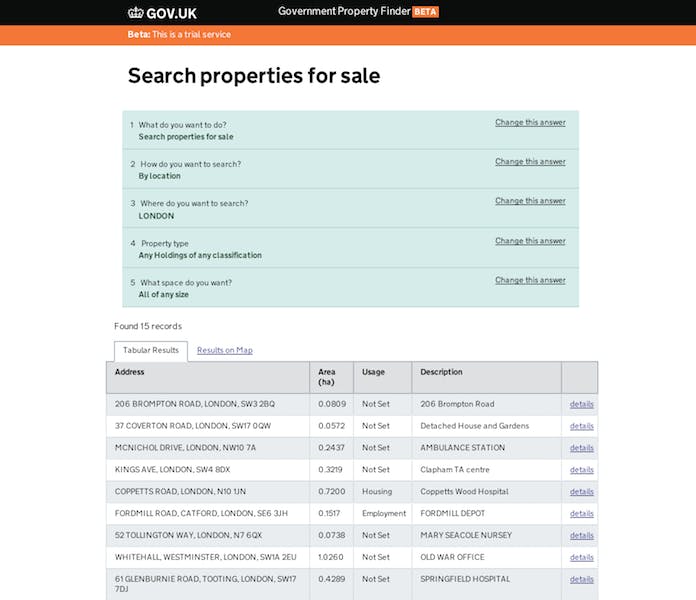Select the Tabular Results tab
The image size is (696, 600).
150,351
